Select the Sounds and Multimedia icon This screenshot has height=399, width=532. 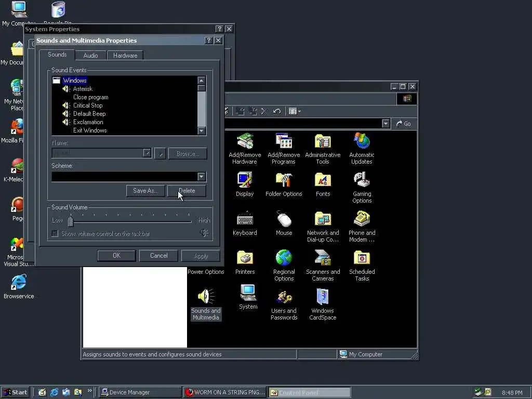(206, 304)
